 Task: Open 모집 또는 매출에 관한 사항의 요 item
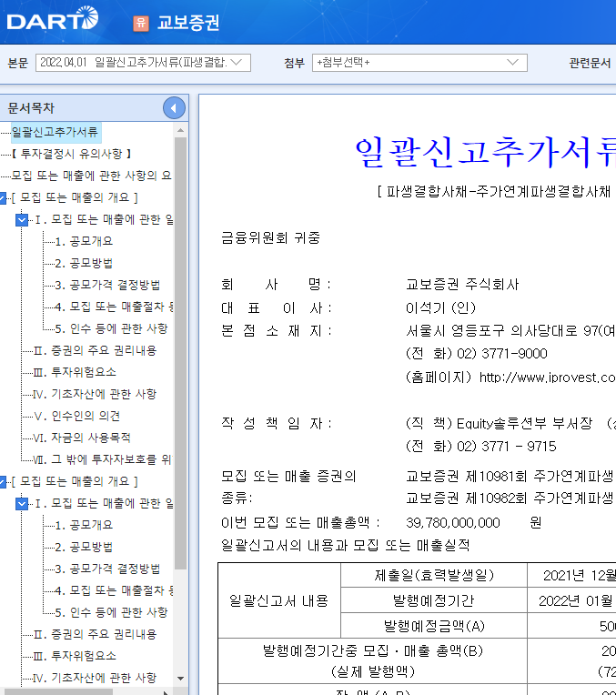[91, 176]
